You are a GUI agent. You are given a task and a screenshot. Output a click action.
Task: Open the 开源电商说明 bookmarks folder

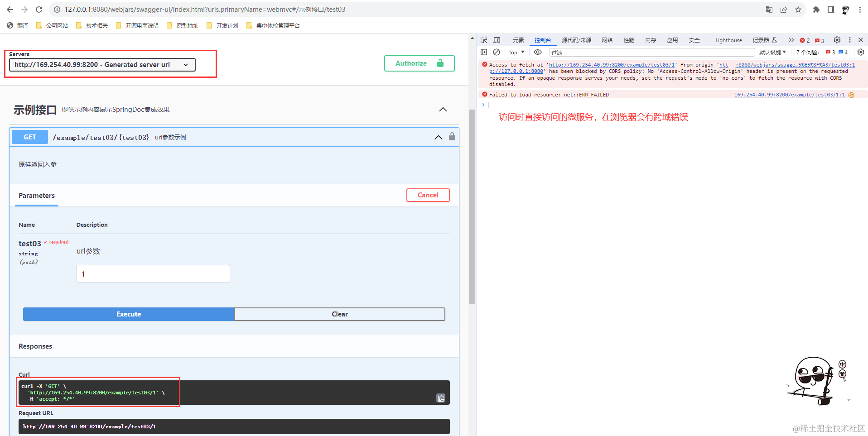[x=137, y=26]
